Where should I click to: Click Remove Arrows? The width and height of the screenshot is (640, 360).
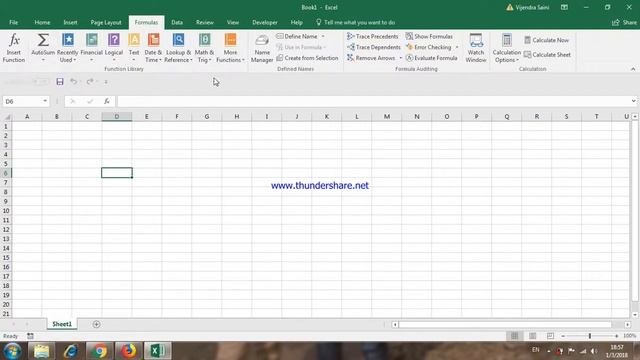coord(371,58)
